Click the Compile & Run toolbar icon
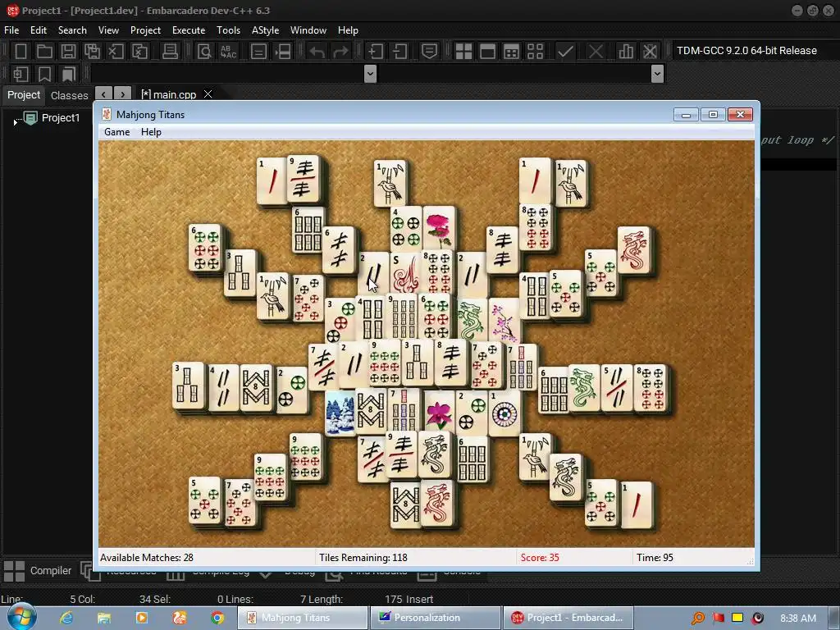 click(512, 52)
